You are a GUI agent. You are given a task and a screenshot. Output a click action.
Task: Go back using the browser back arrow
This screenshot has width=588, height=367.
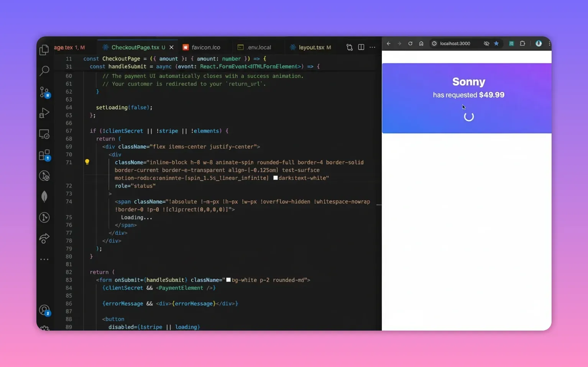pyautogui.click(x=388, y=43)
